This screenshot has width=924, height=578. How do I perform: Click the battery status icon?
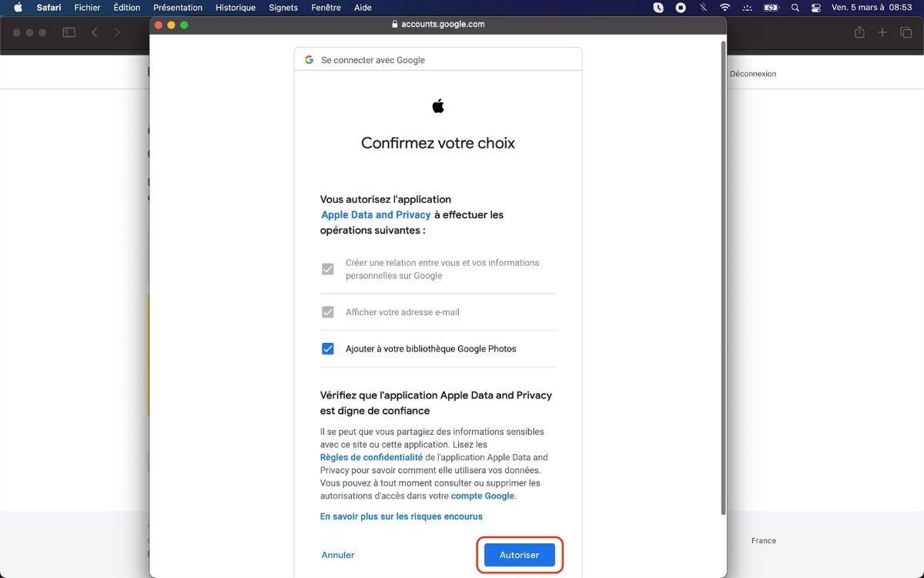772,8
